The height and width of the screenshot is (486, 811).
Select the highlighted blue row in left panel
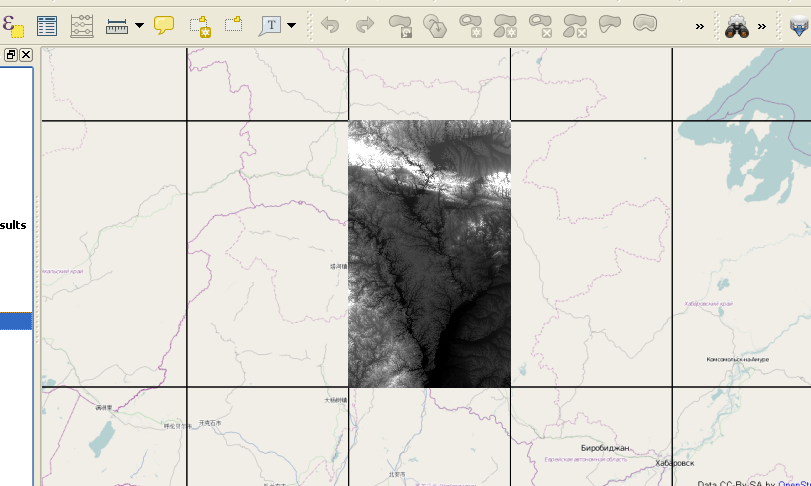coord(16,321)
